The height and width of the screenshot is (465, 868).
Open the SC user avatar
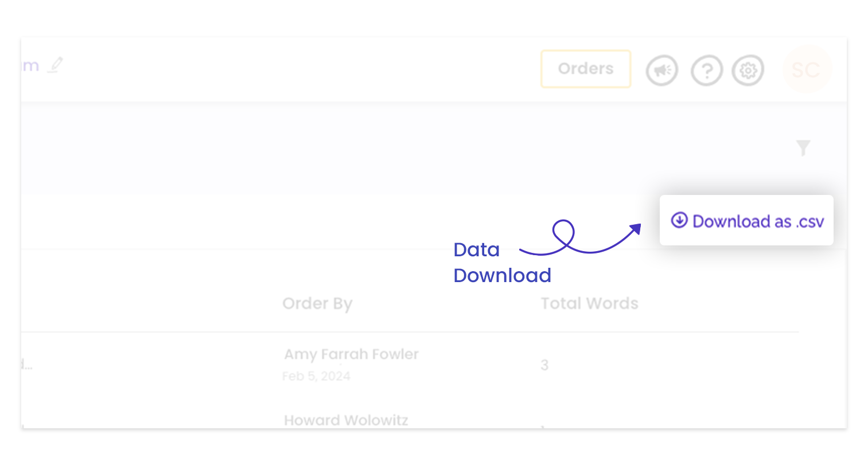(x=806, y=70)
